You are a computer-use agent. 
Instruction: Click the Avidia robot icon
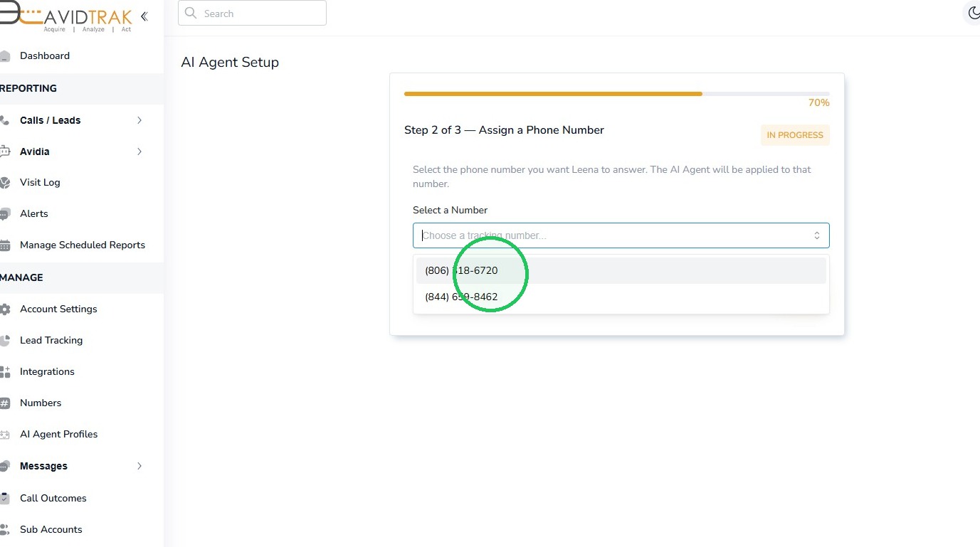pyautogui.click(x=4, y=152)
